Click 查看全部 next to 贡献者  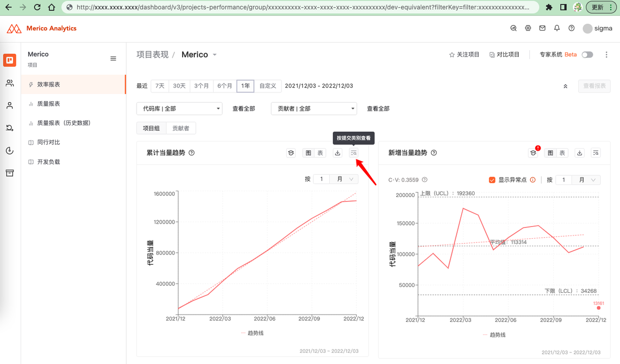pyautogui.click(x=378, y=109)
